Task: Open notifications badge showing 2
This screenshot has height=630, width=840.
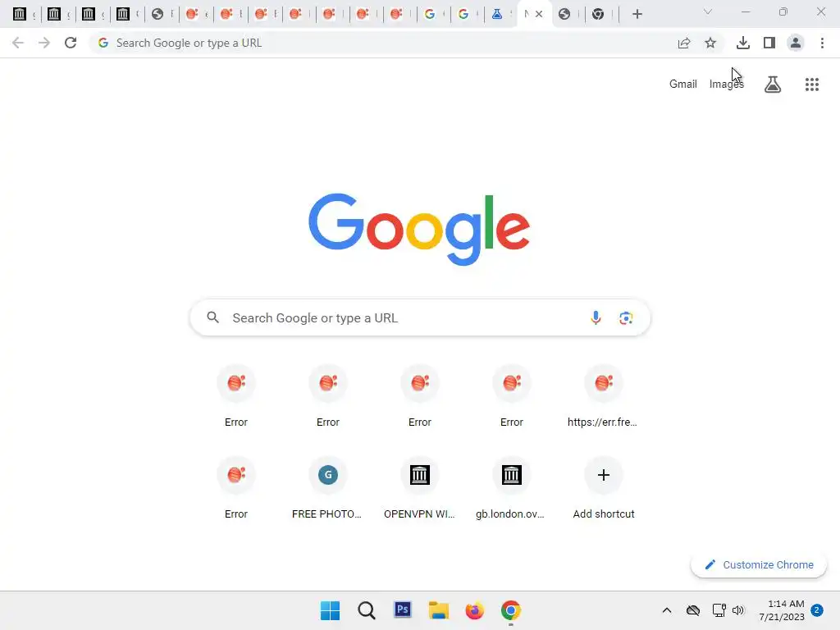Action: tap(817, 610)
